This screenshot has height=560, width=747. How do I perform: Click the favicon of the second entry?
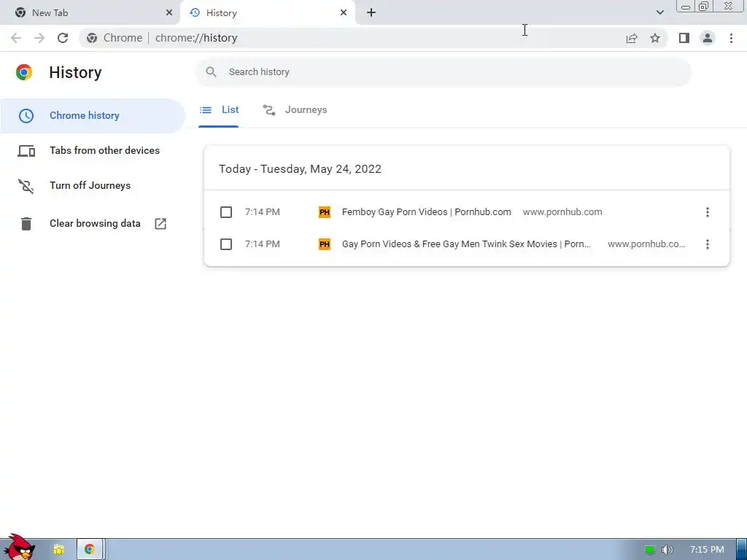point(325,244)
